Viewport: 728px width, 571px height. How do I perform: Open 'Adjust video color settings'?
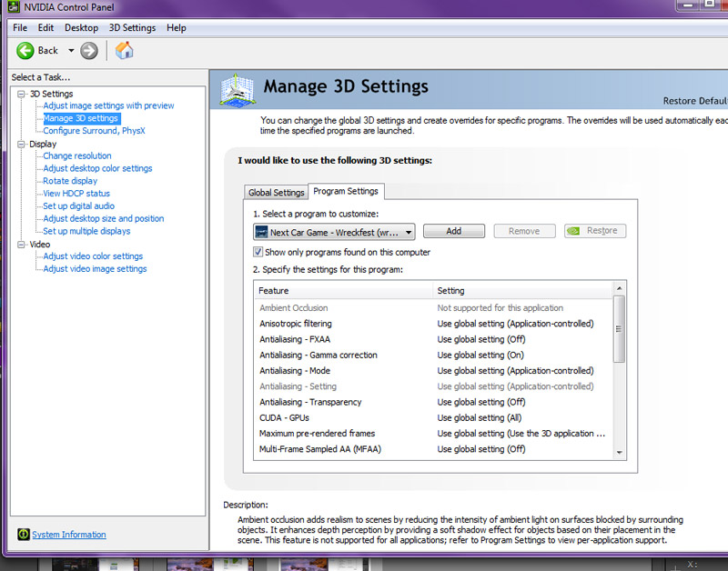93,256
